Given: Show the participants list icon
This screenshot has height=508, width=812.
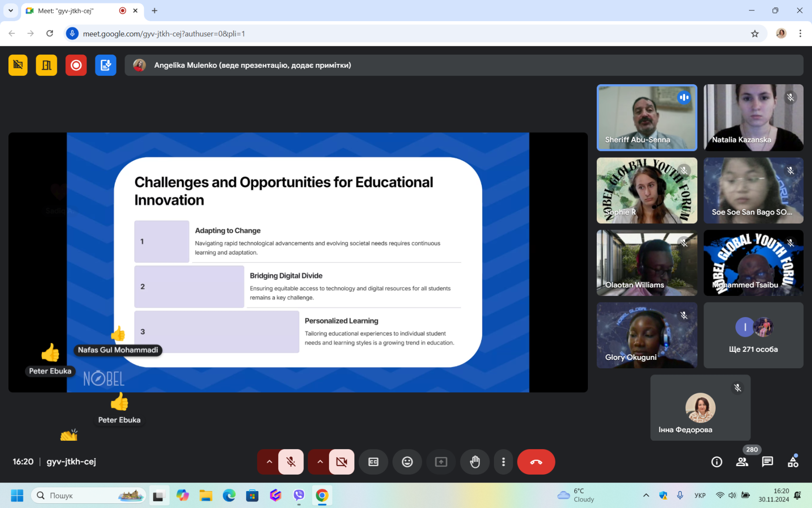Looking at the screenshot, I should [x=742, y=462].
